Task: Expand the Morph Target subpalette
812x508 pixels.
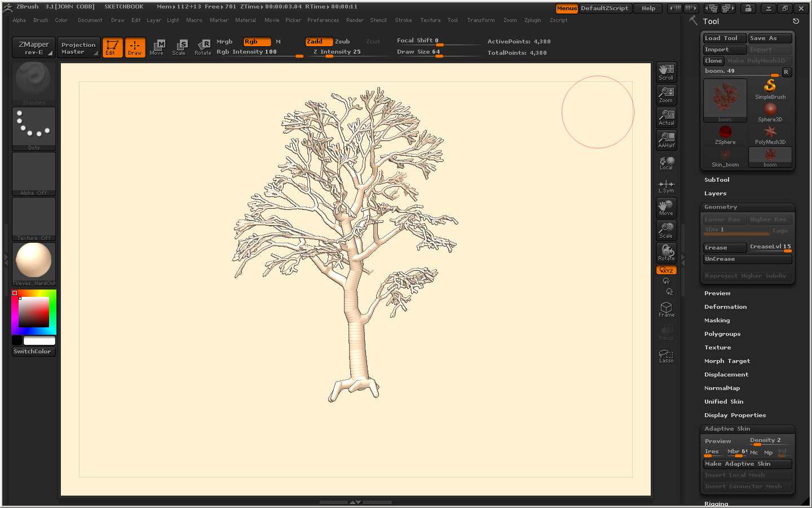Action: pos(727,361)
